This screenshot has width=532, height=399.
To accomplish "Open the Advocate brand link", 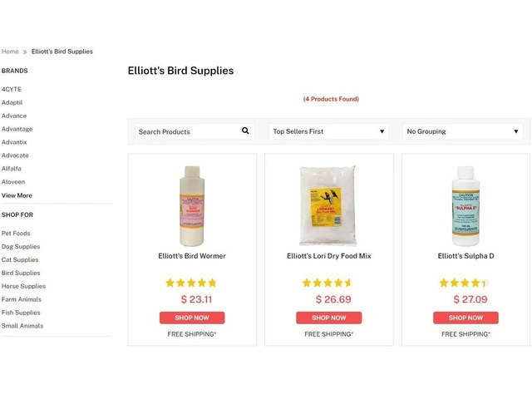I will click(15, 155).
